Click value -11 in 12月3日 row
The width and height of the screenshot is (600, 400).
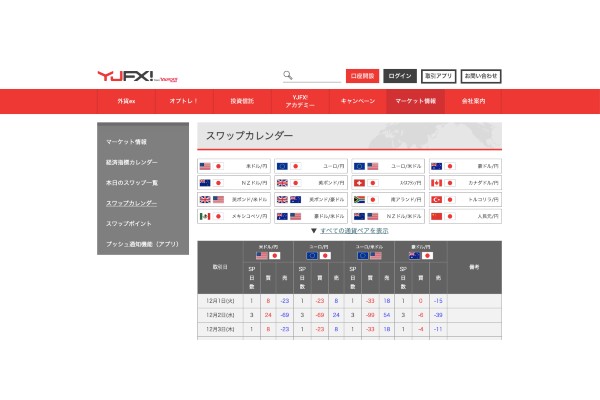coord(438,329)
